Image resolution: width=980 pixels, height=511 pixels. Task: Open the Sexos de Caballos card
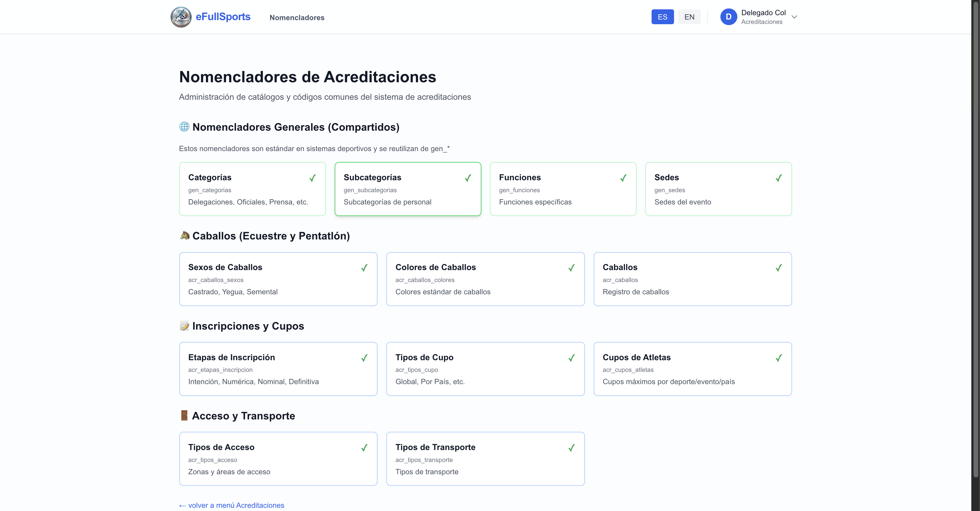click(278, 279)
